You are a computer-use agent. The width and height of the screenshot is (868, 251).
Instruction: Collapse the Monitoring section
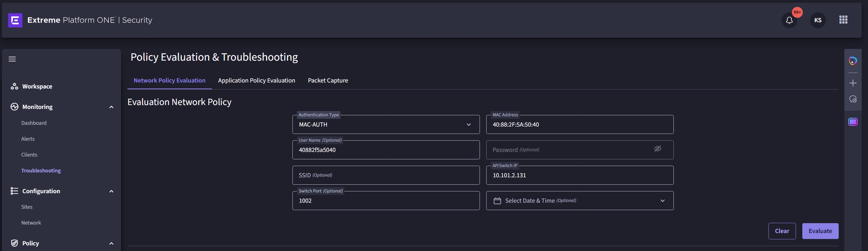[x=111, y=107]
